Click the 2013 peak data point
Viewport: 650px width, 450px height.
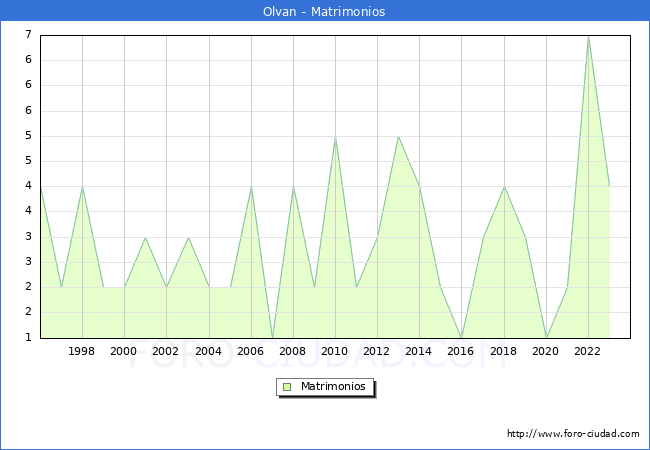398,137
